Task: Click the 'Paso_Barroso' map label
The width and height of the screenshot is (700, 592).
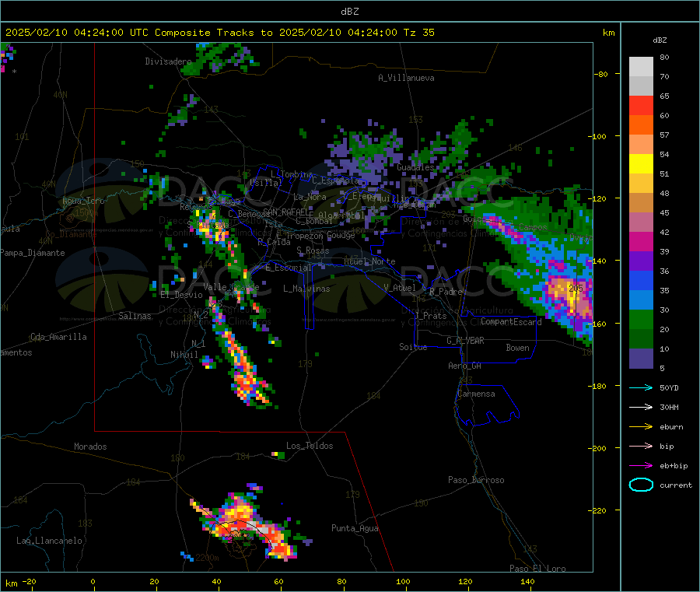Action: click(476, 480)
